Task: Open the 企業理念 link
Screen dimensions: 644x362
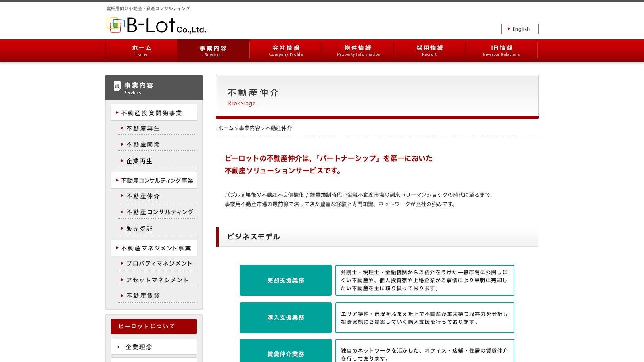Action: 154,347
